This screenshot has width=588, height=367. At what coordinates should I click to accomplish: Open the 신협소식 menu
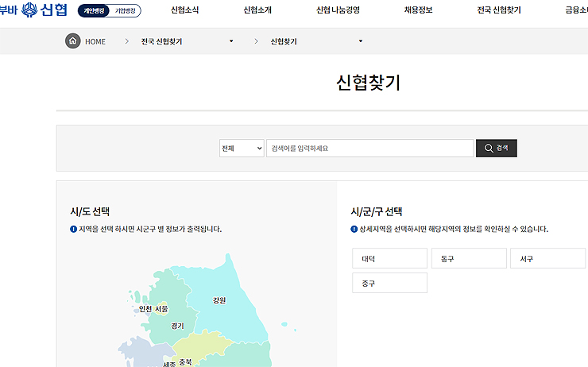(185, 10)
